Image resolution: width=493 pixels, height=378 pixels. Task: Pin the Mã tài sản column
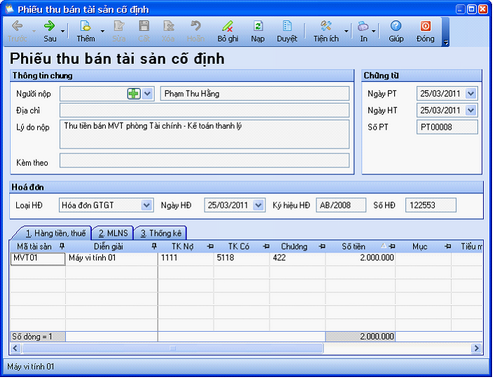click(62, 247)
